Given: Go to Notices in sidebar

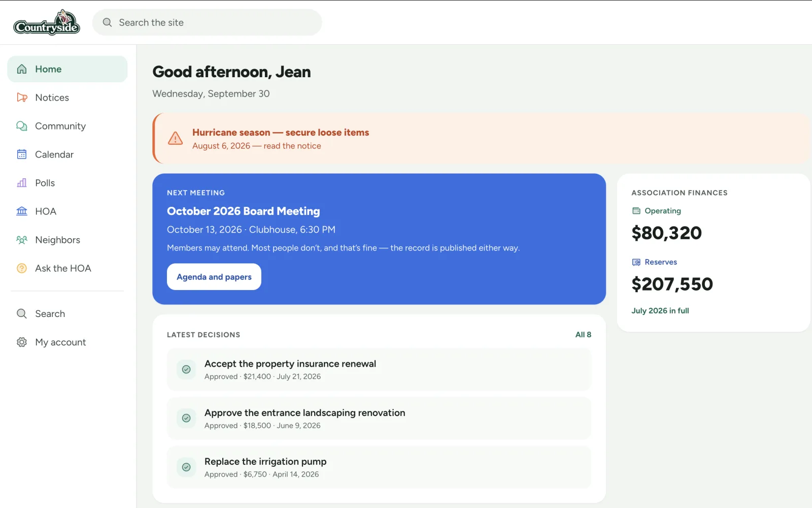Looking at the screenshot, I should 67,98.
